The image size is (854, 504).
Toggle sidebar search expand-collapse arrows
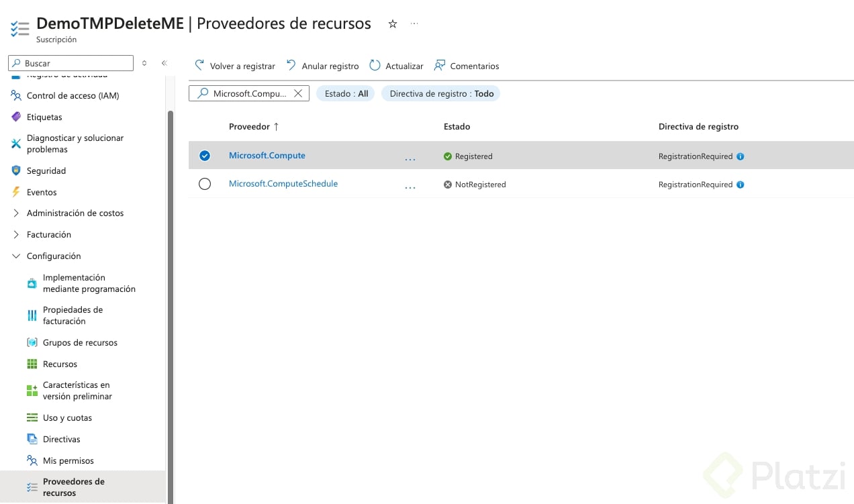click(x=144, y=63)
